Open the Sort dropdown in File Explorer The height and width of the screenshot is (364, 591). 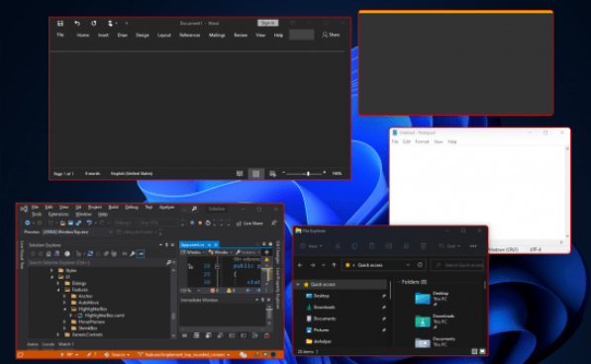[449, 246]
